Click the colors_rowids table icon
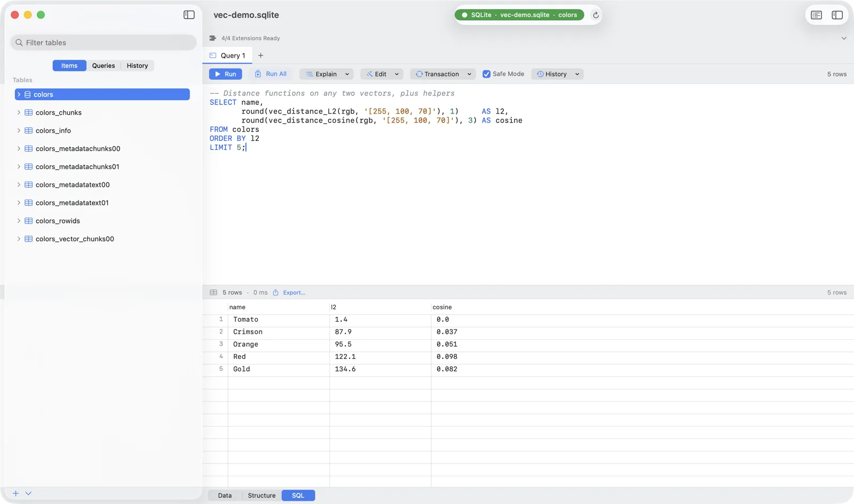The height and width of the screenshot is (504, 854). tap(29, 221)
